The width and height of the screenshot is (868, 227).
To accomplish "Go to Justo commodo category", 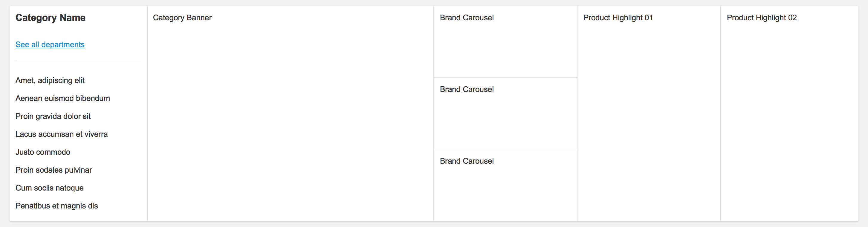I will [x=43, y=152].
